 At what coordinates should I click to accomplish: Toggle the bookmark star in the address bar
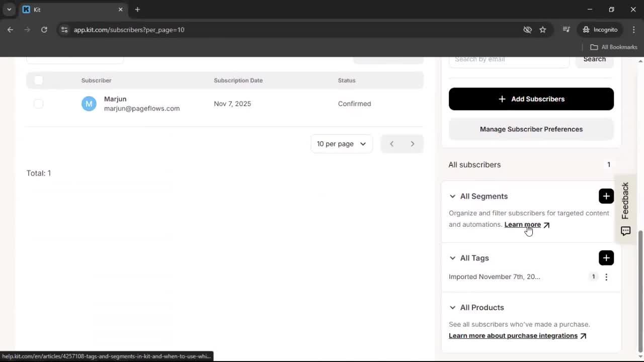coord(543,30)
